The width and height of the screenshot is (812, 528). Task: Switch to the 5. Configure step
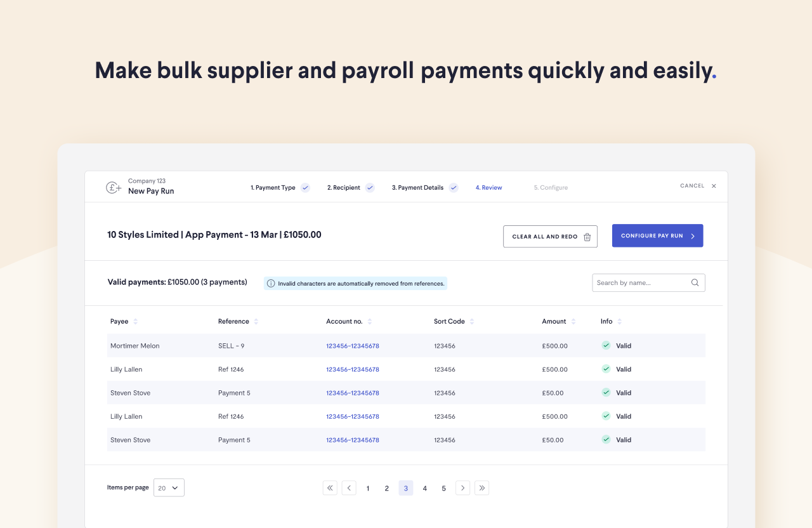pos(551,187)
